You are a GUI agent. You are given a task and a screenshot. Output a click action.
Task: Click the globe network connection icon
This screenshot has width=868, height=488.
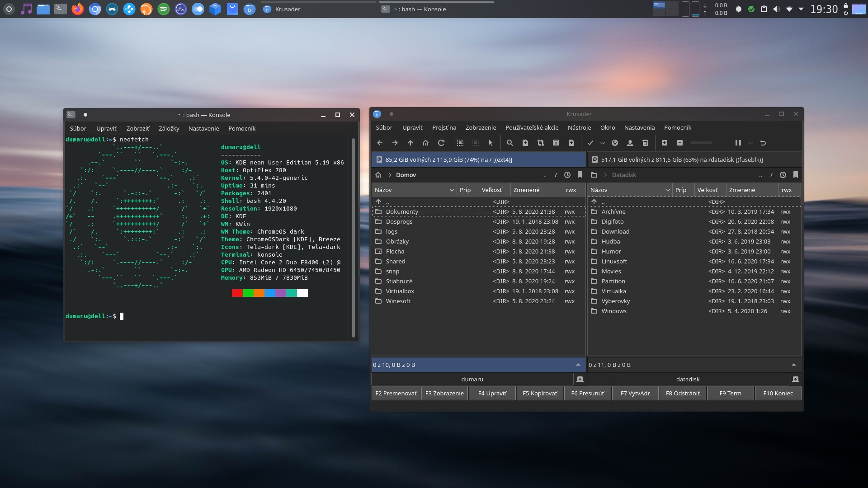[x=615, y=143]
